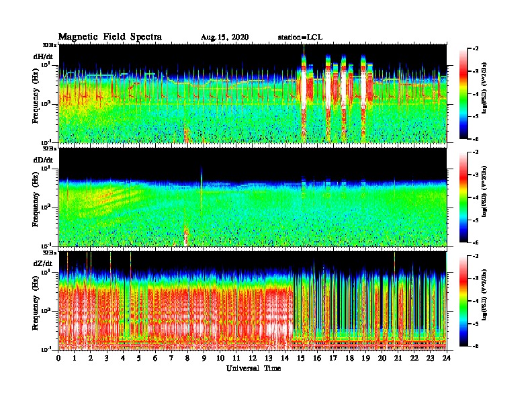Click hour tick label "15" on time axis
Image resolution: width=532 pixels, height=411 pixels.
(x=301, y=359)
